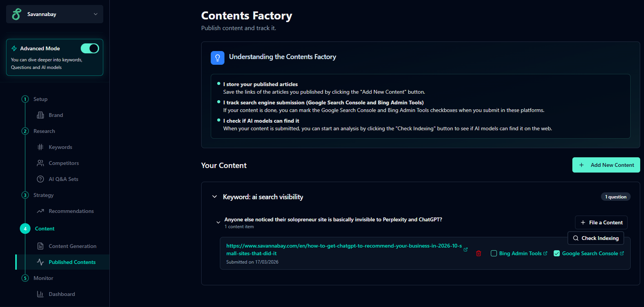Collapse the Keyword: ai search visibility section
Screen dimensions: 644x307
tap(214, 197)
